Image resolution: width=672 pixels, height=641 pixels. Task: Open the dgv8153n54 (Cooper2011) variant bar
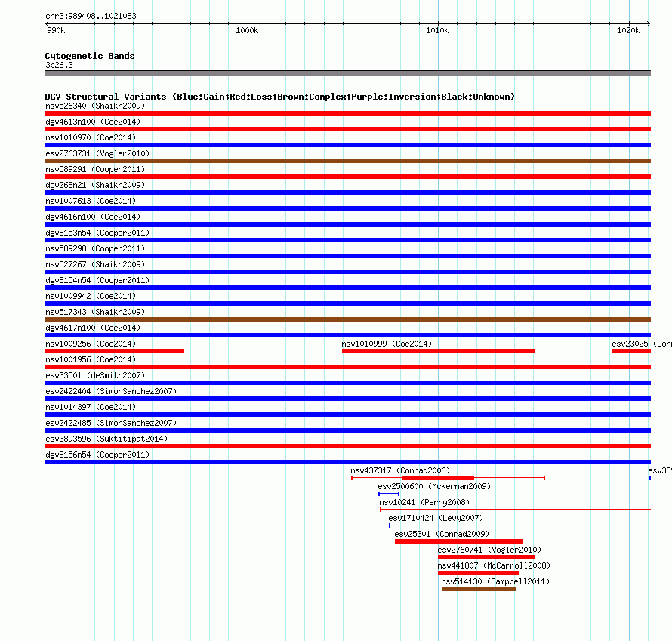pos(347,240)
